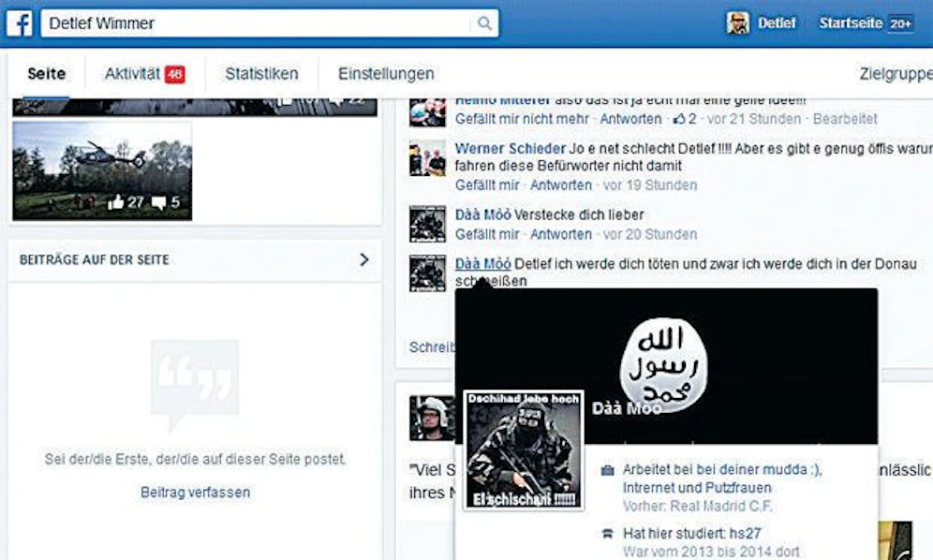Click Werner Schieder's avatar

coord(427,158)
